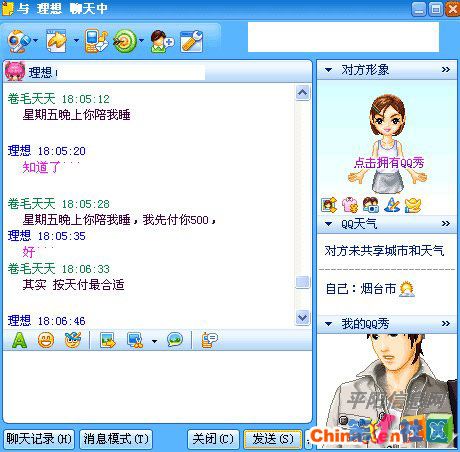Click the sunny weather icon beside 烟台市
Screen dimensions: 460x452
pyautogui.click(x=407, y=289)
